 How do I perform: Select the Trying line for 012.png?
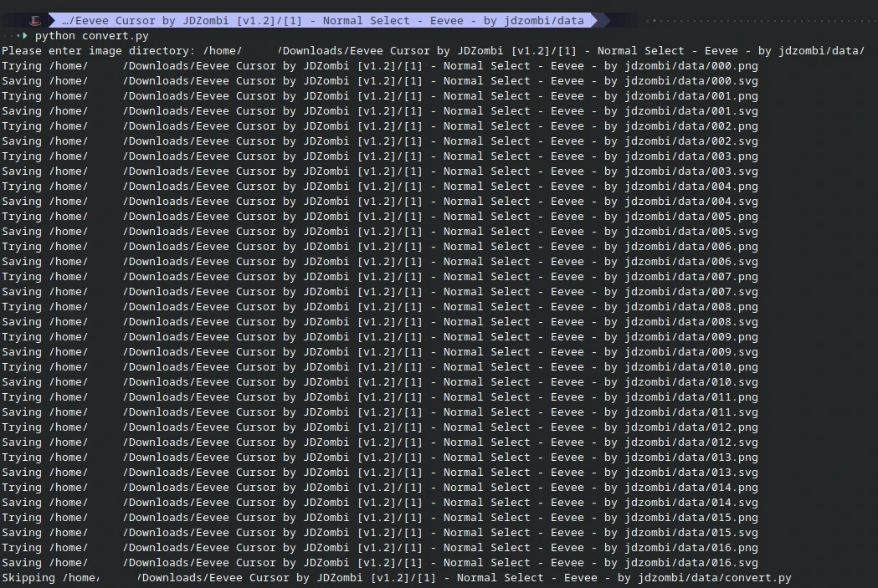pos(380,428)
